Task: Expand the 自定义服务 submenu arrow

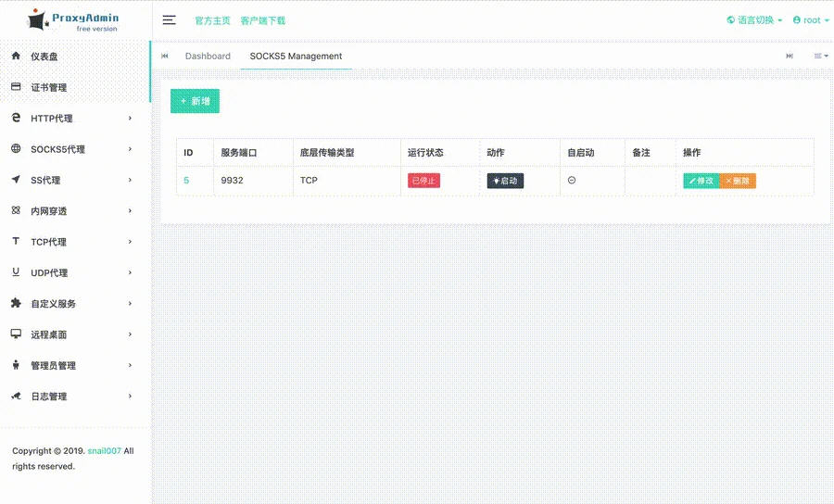Action: coord(130,303)
